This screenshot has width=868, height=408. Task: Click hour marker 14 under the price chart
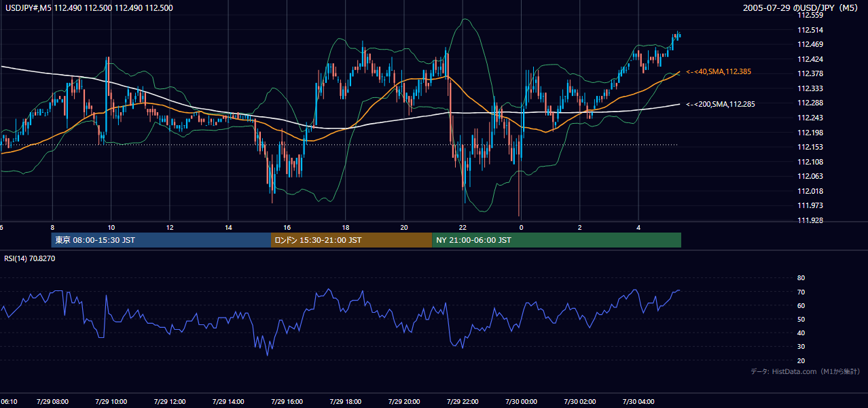228,228
